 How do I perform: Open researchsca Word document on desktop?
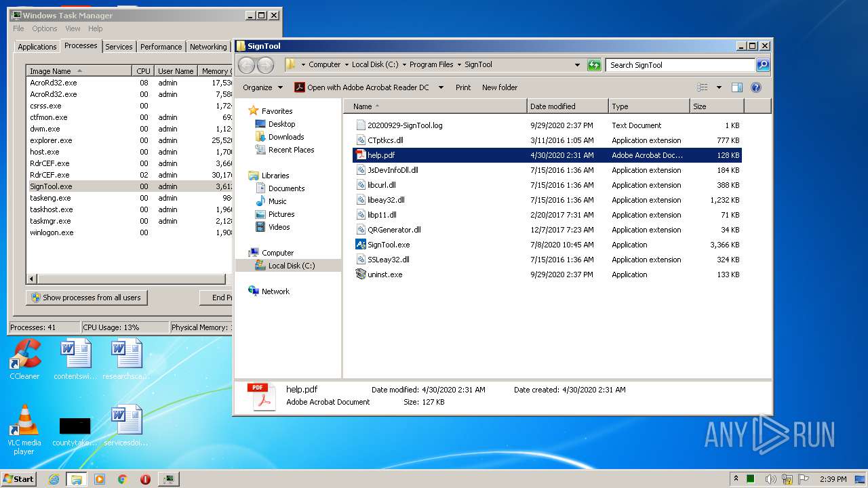[x=127, y=359]
